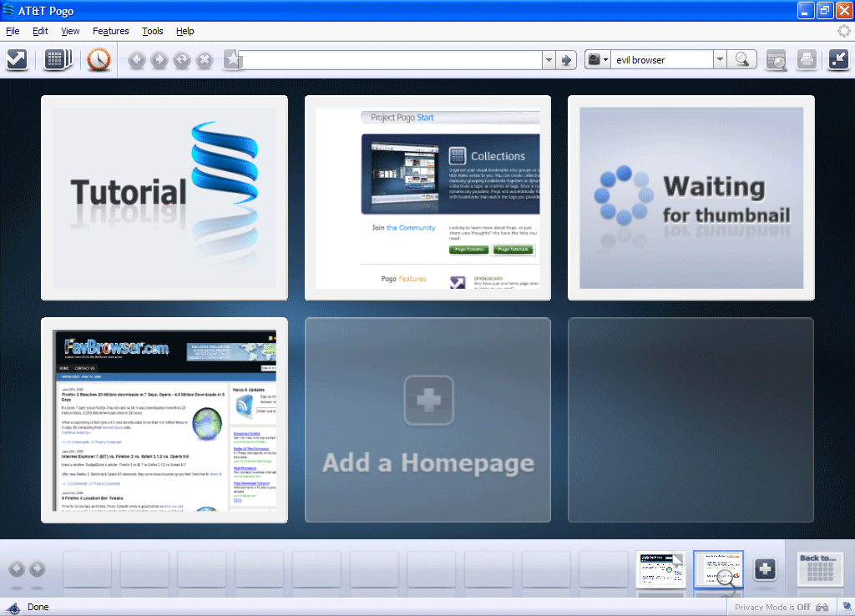The image size is (855, 616).
Task: Expand the search history dropdown arrow
Action: pos(719,60)
